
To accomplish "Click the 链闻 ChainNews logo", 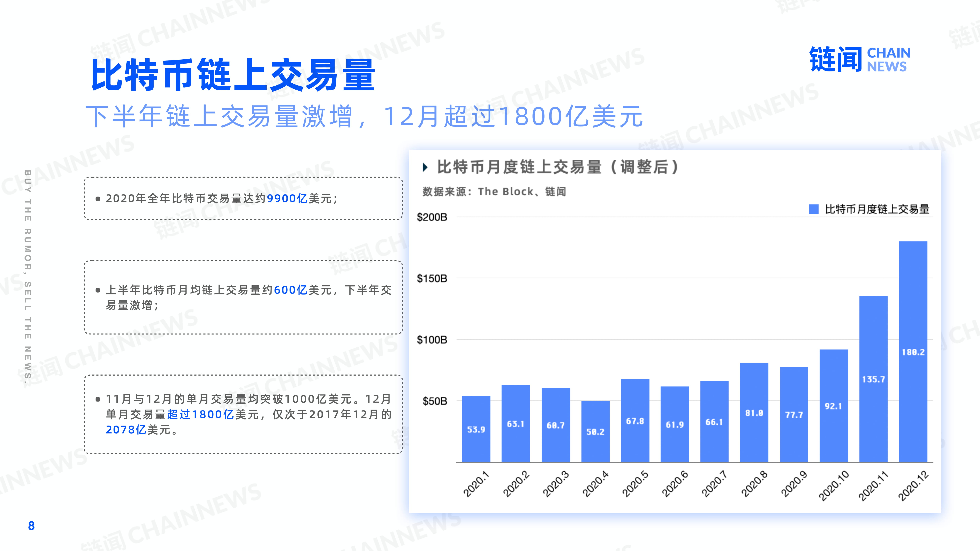I will 860,59.
